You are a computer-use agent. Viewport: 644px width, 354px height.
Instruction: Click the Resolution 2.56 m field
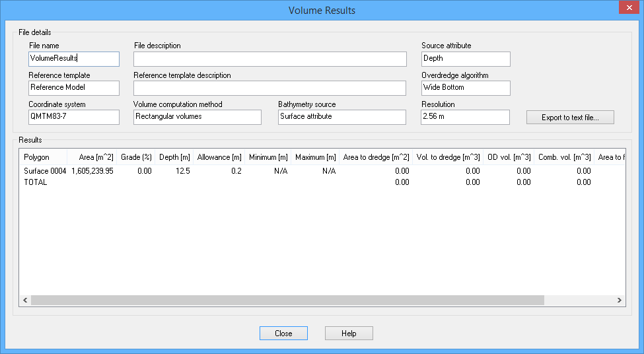click(x=465, y=117)
